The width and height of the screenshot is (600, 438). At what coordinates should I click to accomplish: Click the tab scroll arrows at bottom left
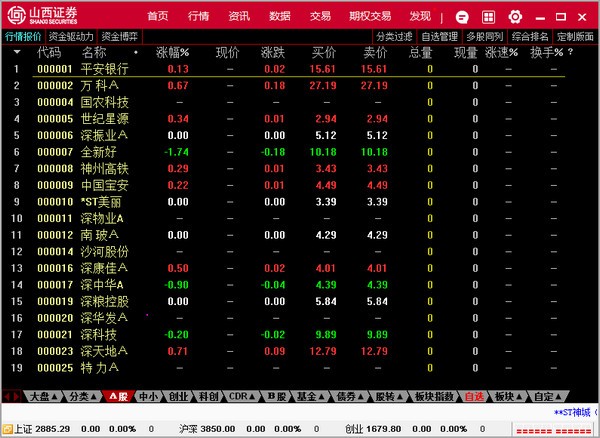(x=15, y=396)
